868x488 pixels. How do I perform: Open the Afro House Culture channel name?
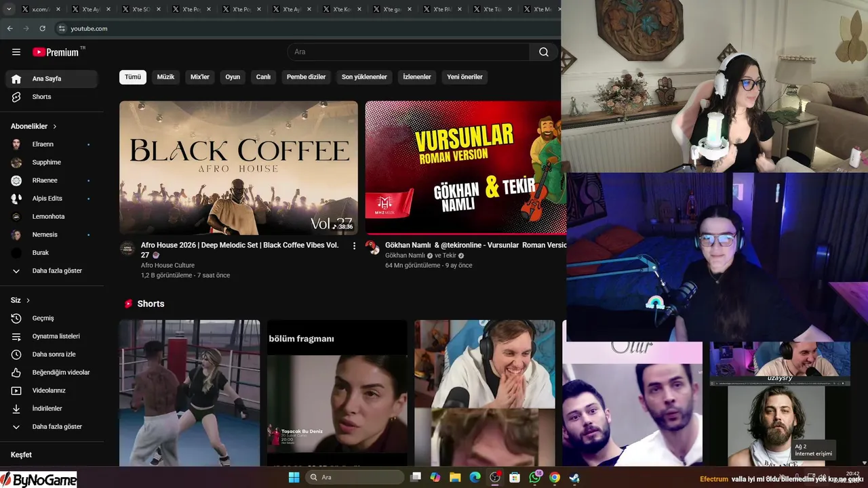(167, 266)
